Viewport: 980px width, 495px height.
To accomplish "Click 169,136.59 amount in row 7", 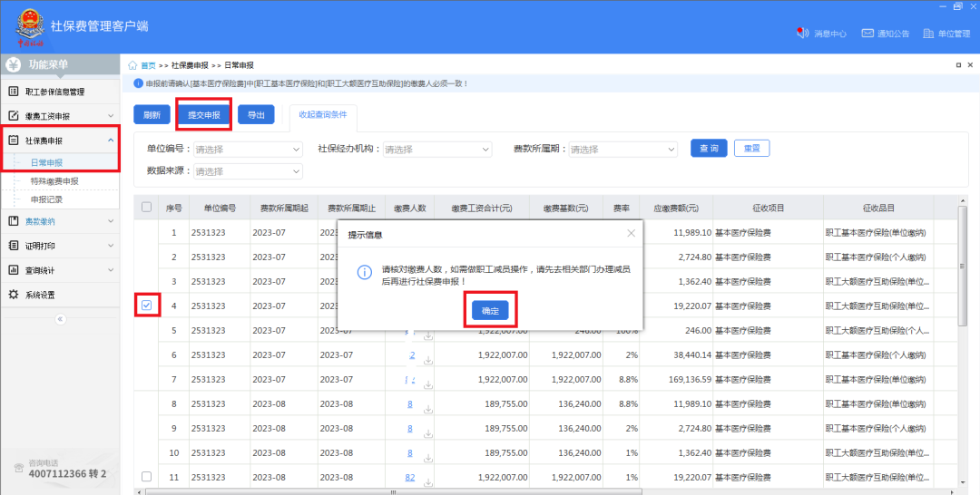I will (690, 380).
